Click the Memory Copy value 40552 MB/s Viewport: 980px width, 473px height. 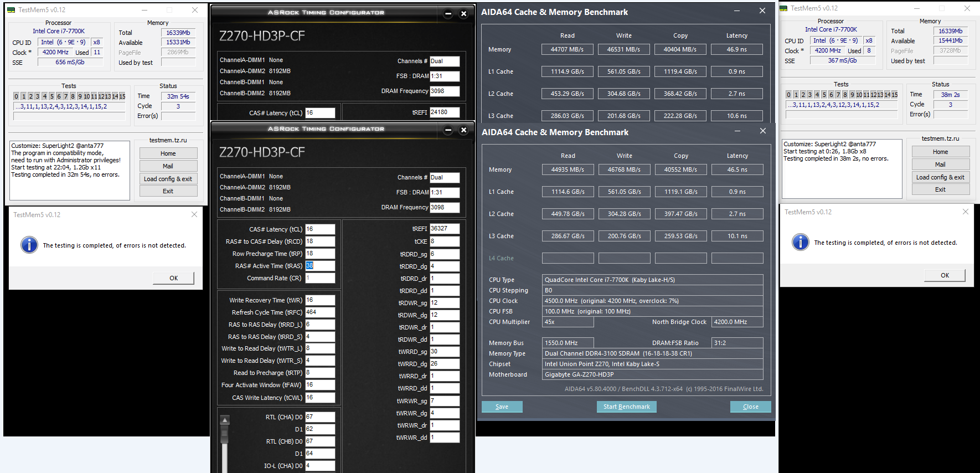pyautogui.click(x=681, y=169)
